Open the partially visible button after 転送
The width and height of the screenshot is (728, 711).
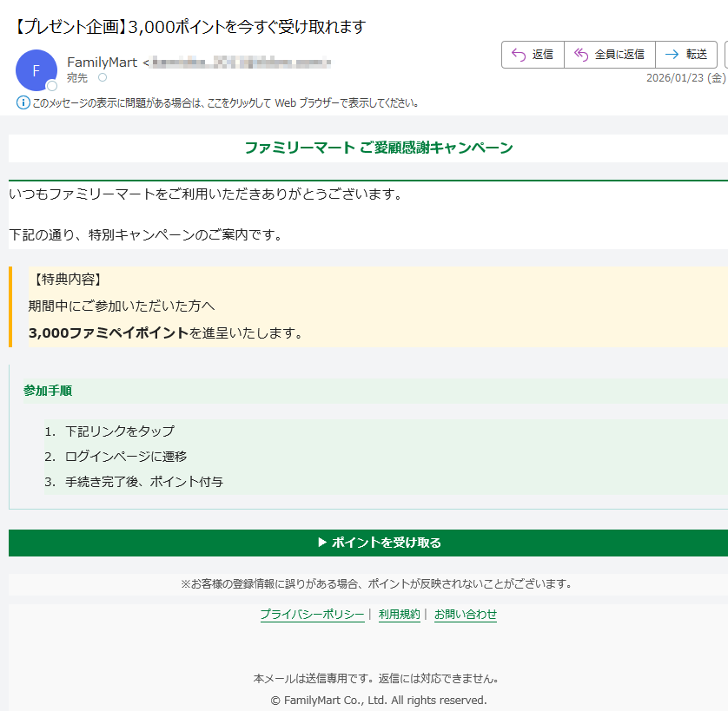pos(725,55)
